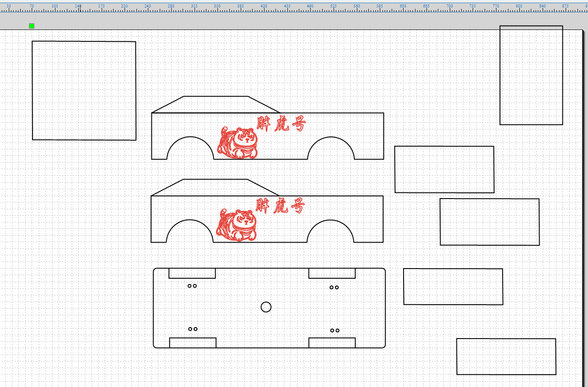Select the upper red 胖虎号 text
The width and height of the screenshot is (588, 387).
tap(281, 124)
